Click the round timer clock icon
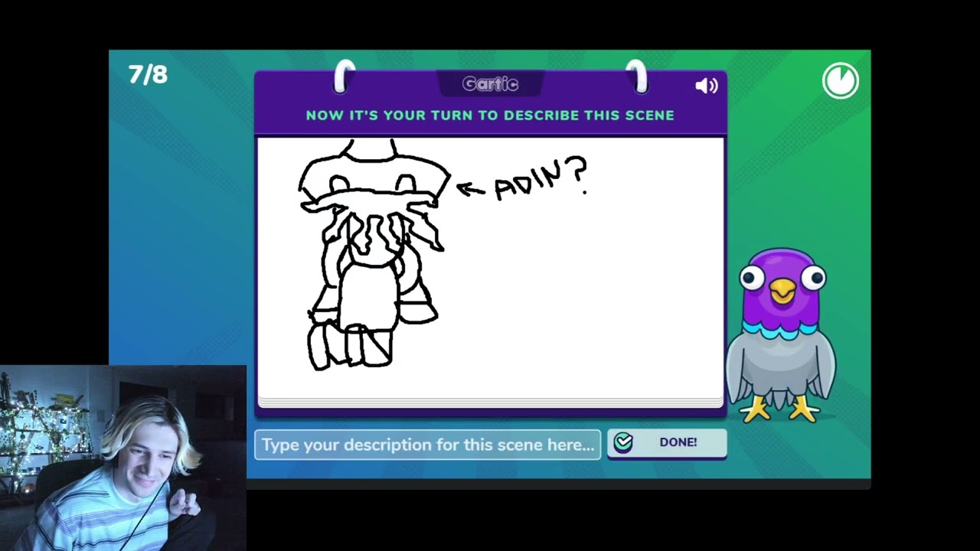This screenshot has height=551, width=980. coord(841,80)
